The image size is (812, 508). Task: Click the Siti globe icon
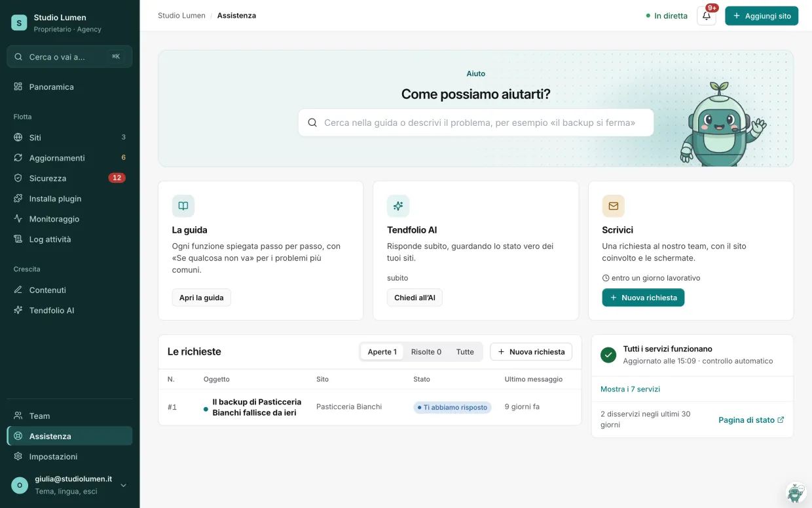pyautogui.click(x=18, y=138)
